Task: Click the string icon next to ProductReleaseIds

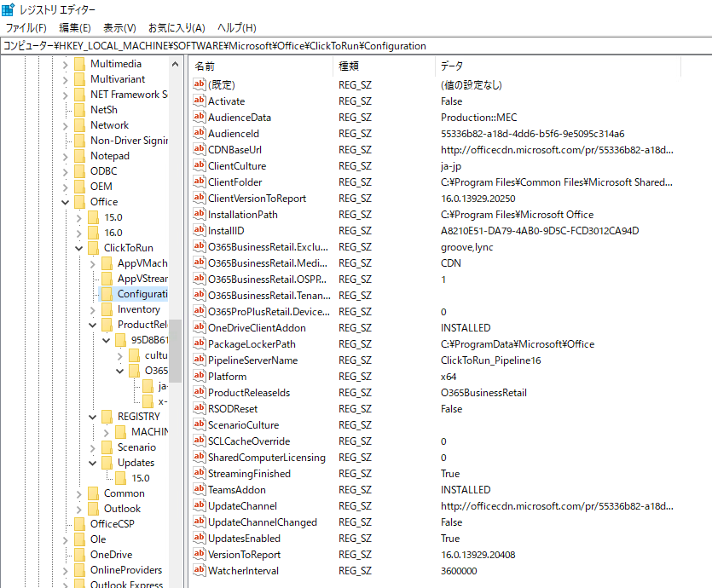Action: click(200, 393)
